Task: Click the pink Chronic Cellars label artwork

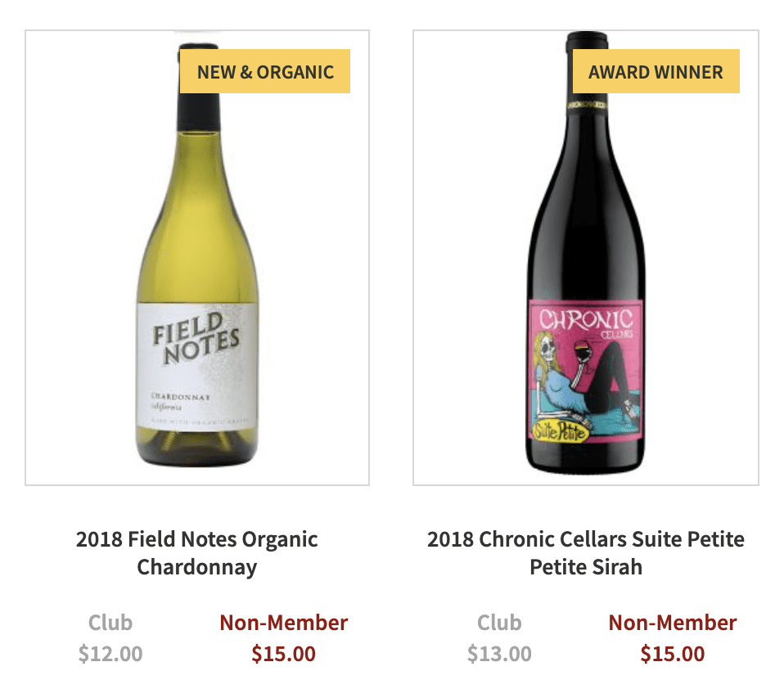Action: tap(585, 371)
